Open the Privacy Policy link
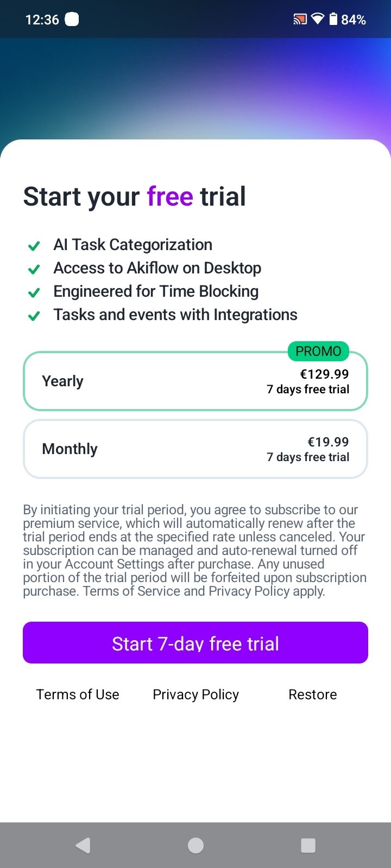 tap(195, 694)
